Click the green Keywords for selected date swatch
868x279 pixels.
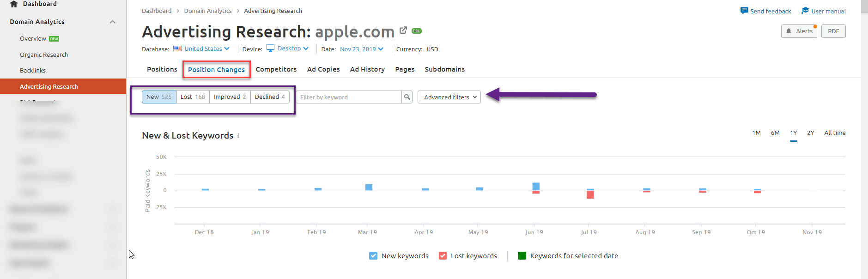point(522,256)
